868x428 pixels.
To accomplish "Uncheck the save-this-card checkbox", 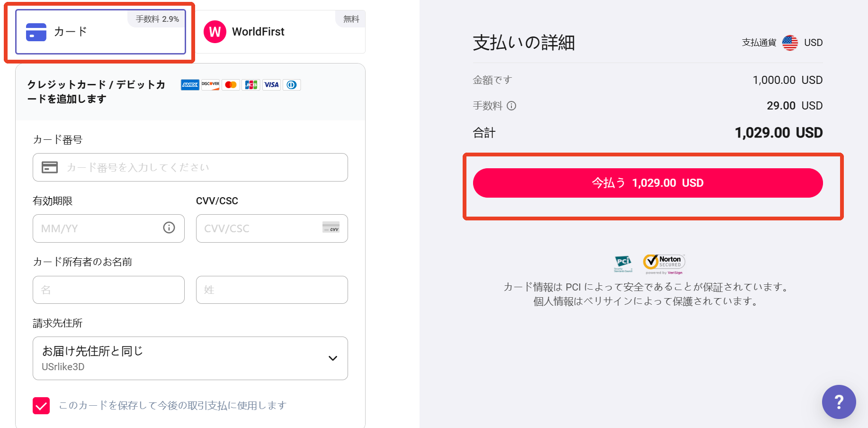I will [41, 406].
